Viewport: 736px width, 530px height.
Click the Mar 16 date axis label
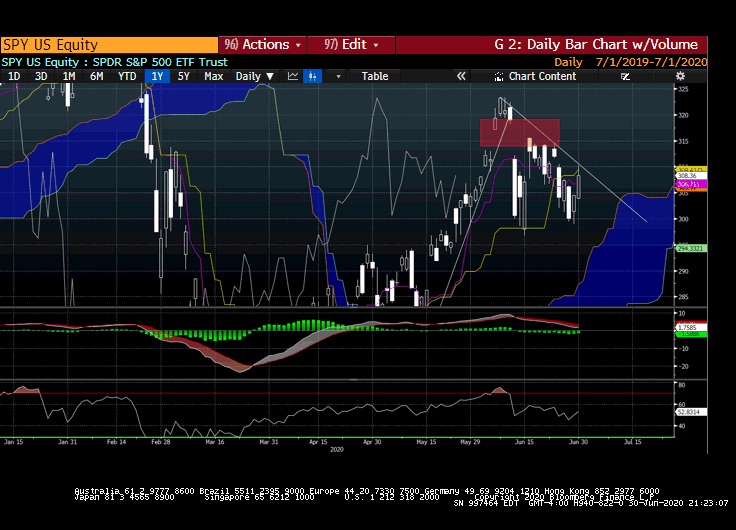(x=215, y=442)
